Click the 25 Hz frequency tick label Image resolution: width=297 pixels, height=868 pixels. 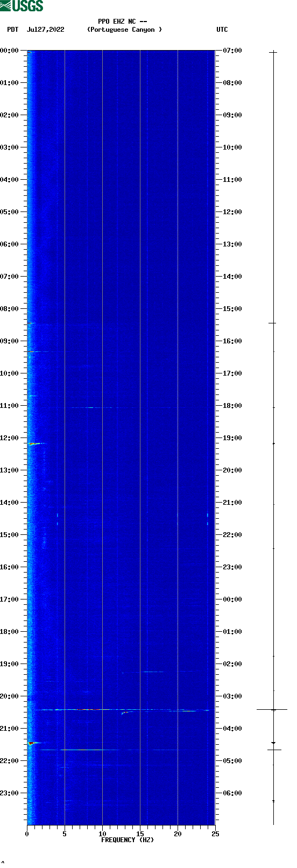coord(215,834)
